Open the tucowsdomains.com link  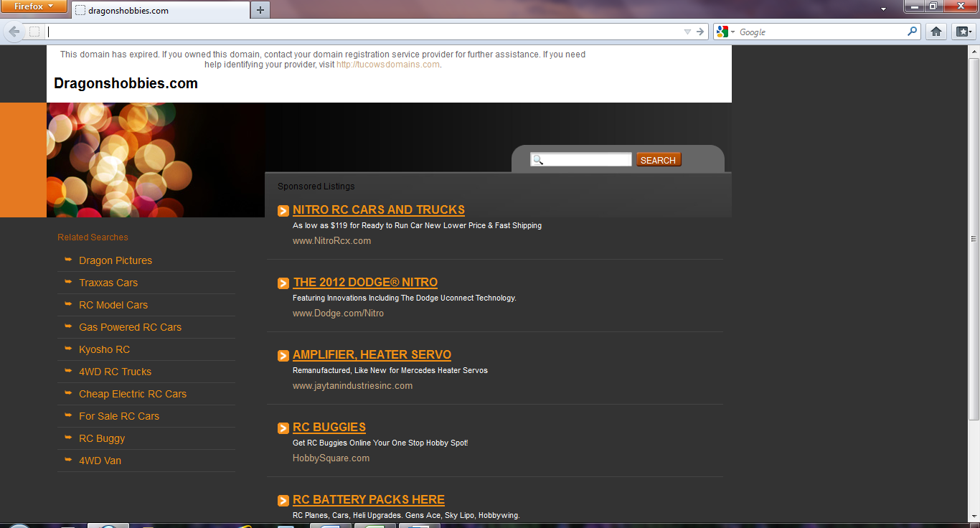388,65
